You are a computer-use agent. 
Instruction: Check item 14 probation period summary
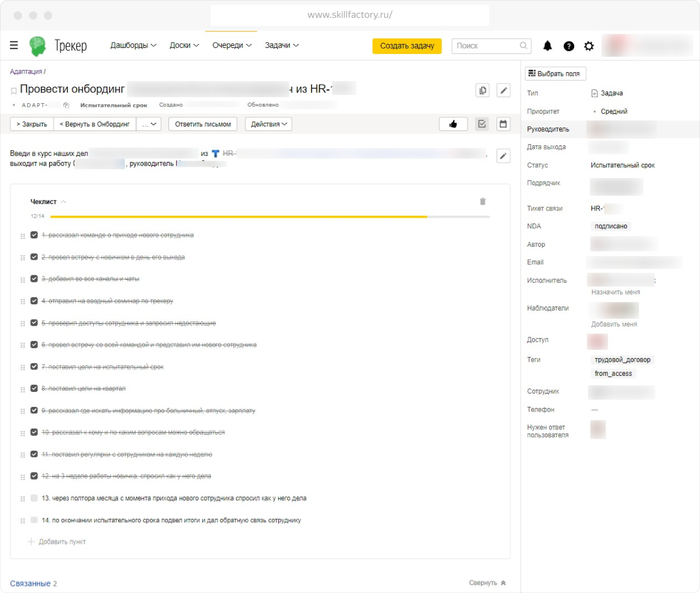coord(34,520)
